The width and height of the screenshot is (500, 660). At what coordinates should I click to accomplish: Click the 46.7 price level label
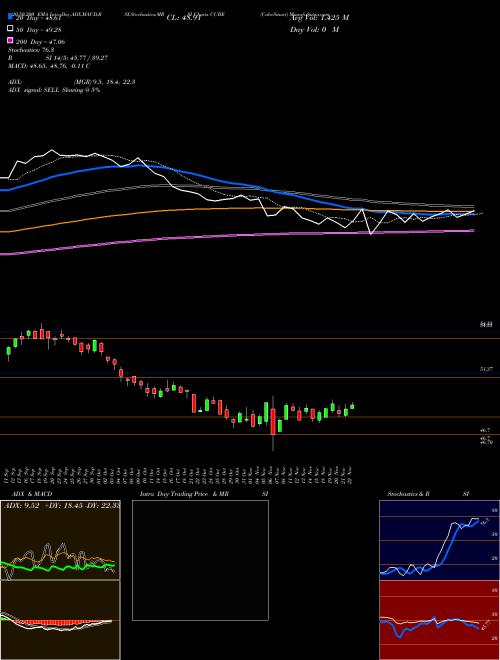pos(485,431)
